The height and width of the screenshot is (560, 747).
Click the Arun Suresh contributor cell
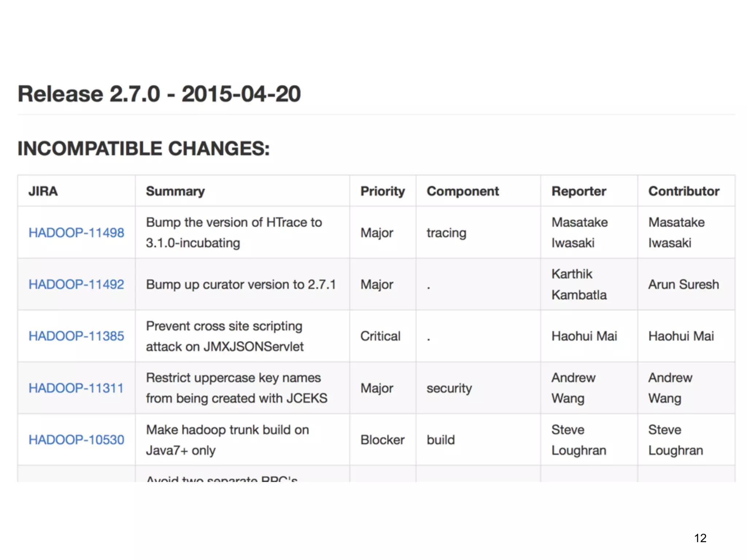(x=683, y=284)
